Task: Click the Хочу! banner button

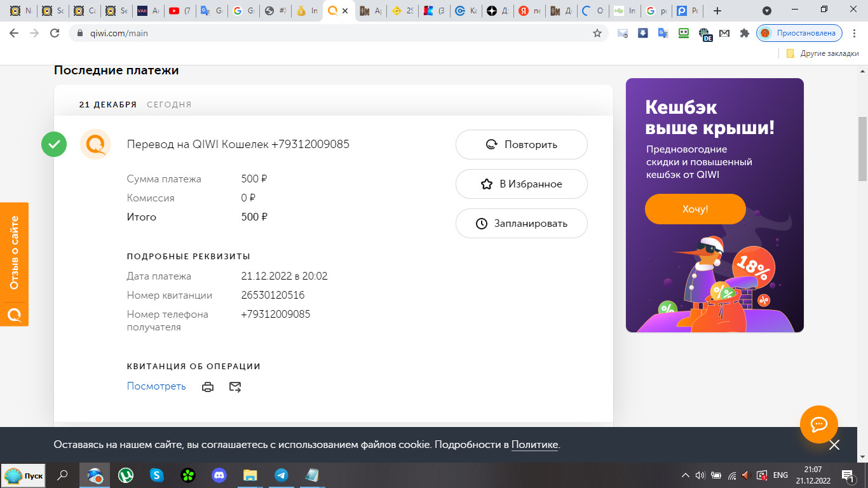Action: (x=695, y=209)
